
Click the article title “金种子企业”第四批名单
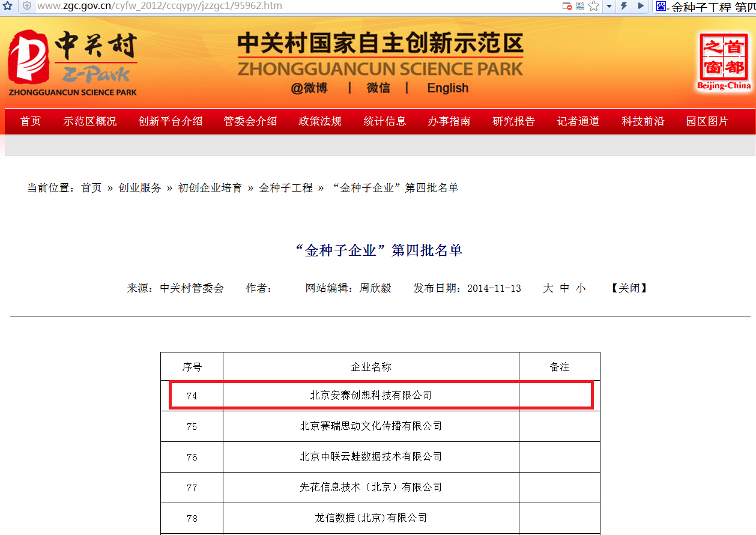[378, 250]
